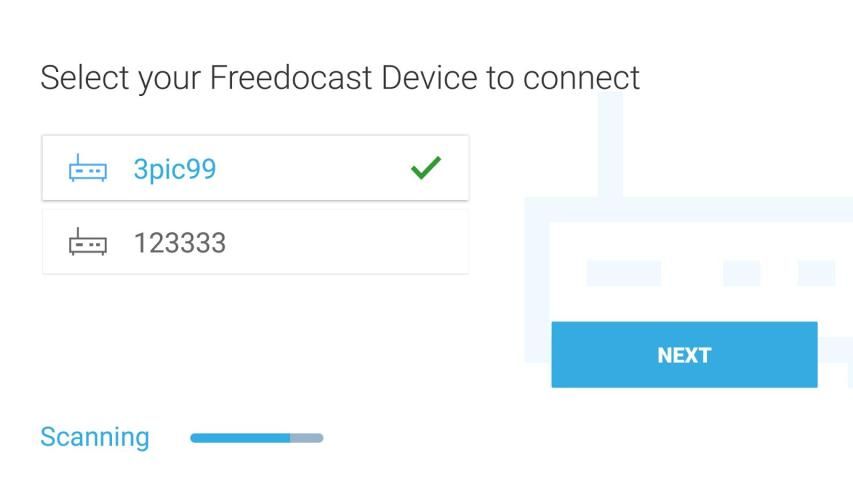
Task: Click the large background router illustration
Action: (x=700, y=240)
